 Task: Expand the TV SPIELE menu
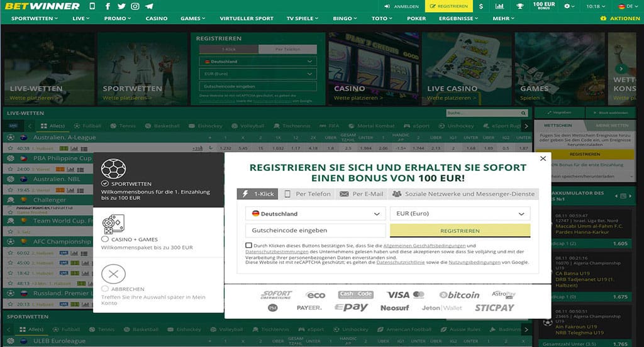(303, 18)
